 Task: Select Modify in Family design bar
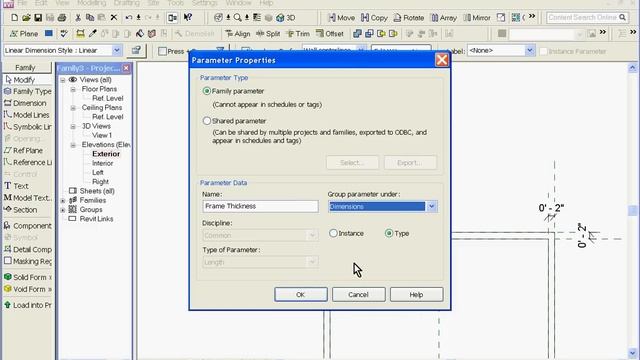pyautogui.click(x=27, y=80)
